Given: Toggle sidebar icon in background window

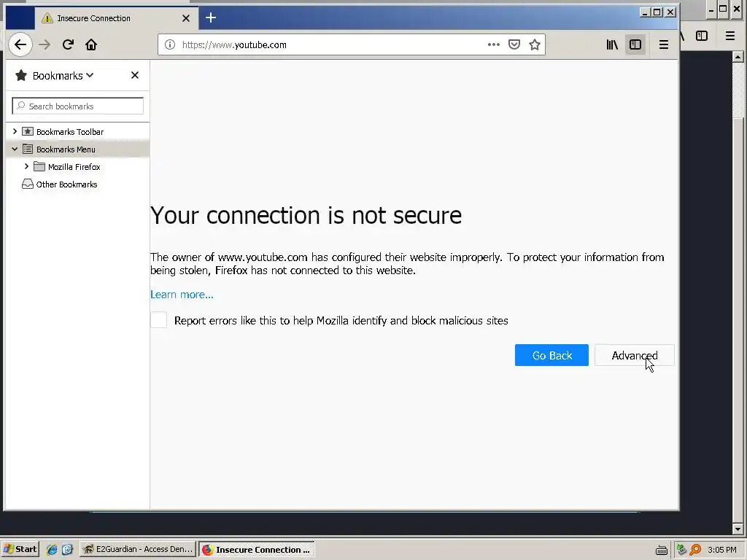Looking at the screenshot, I should point(702,36).
